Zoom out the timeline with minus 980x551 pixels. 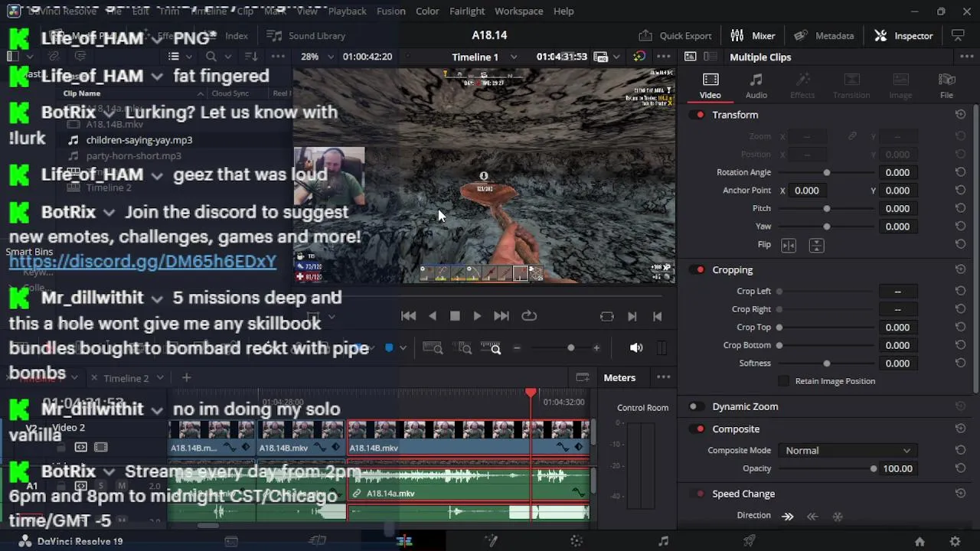point(517,348)
